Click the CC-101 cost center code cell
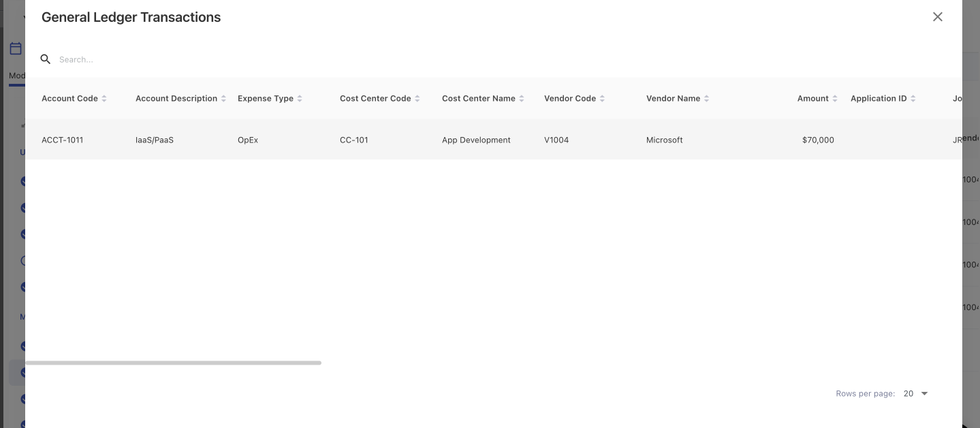 click(354, 140)
